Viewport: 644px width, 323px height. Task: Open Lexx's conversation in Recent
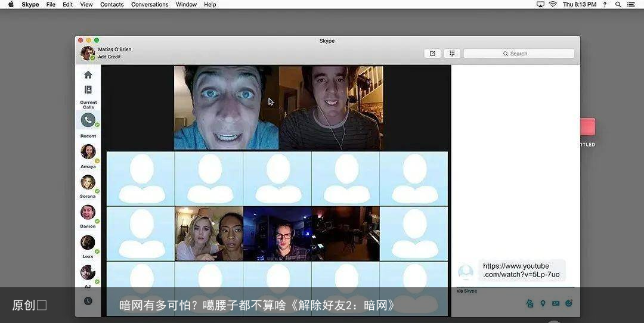click(x=88, y=242)
